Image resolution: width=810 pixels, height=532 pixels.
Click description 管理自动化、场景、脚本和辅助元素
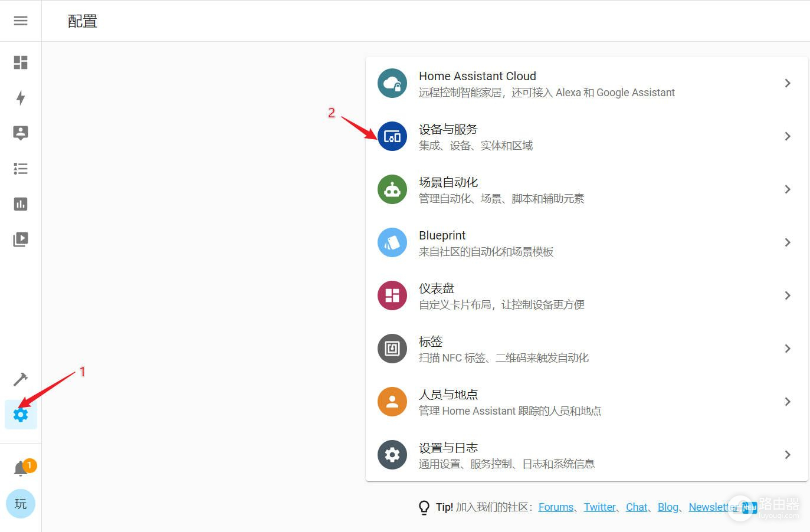pos(501,199)
